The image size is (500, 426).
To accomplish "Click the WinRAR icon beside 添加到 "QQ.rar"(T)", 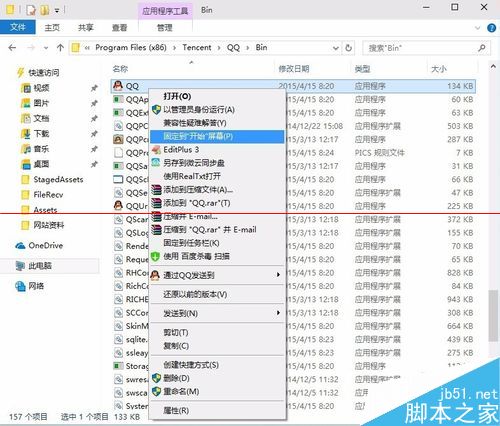I will click(x=156, y=203).
